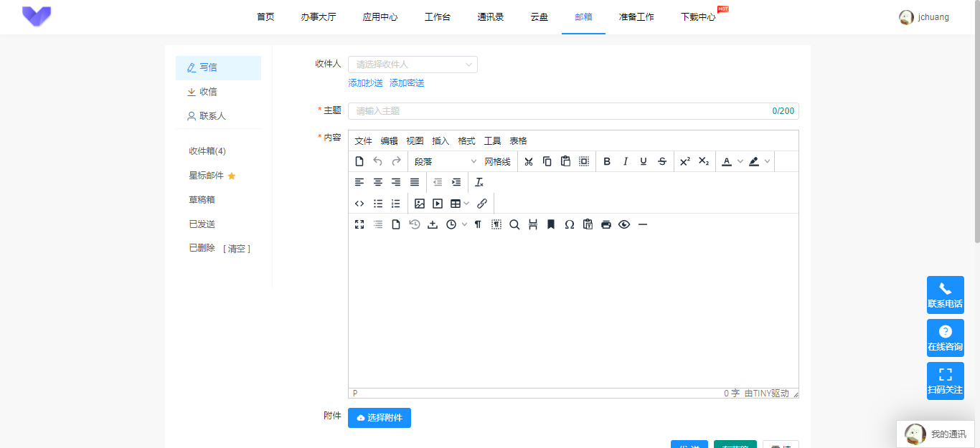
Task: Click the strikethrough formatting icon
Action: tap(662, 161)
